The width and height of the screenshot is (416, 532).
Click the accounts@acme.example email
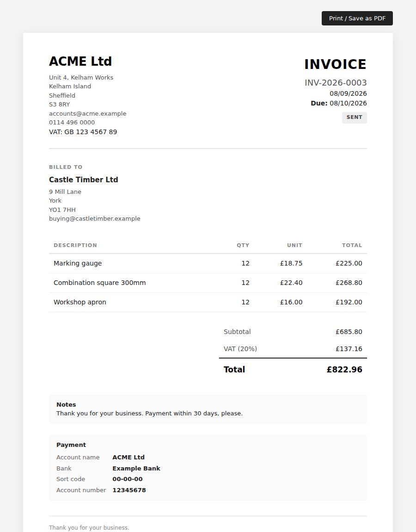pos(87,114)
